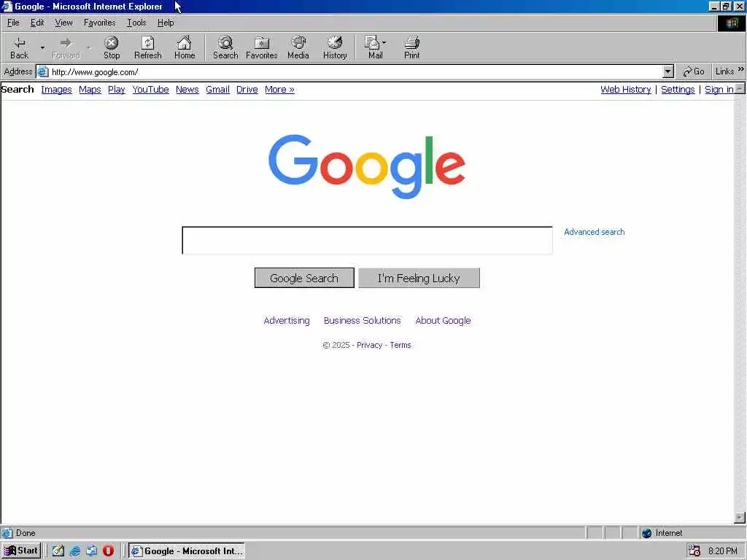Click the notepad quick launch icon
The height and width of the screenshot is (560, 747).
click(x=58, y=551)
